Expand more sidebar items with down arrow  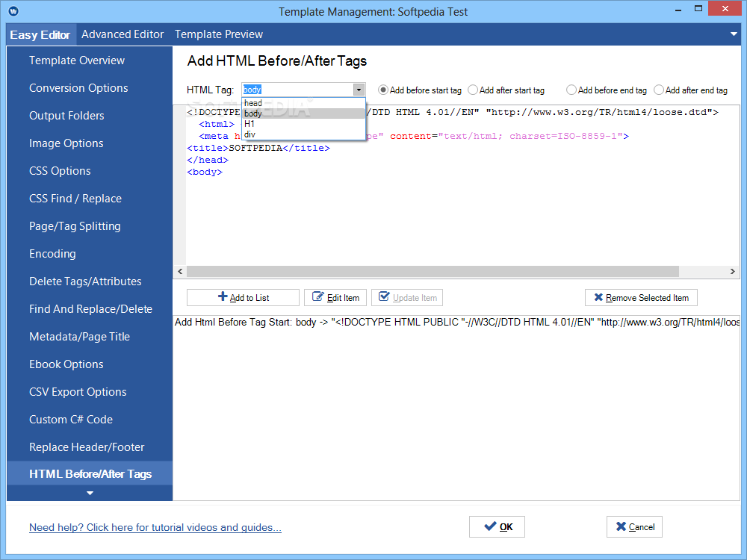(90, 493)
